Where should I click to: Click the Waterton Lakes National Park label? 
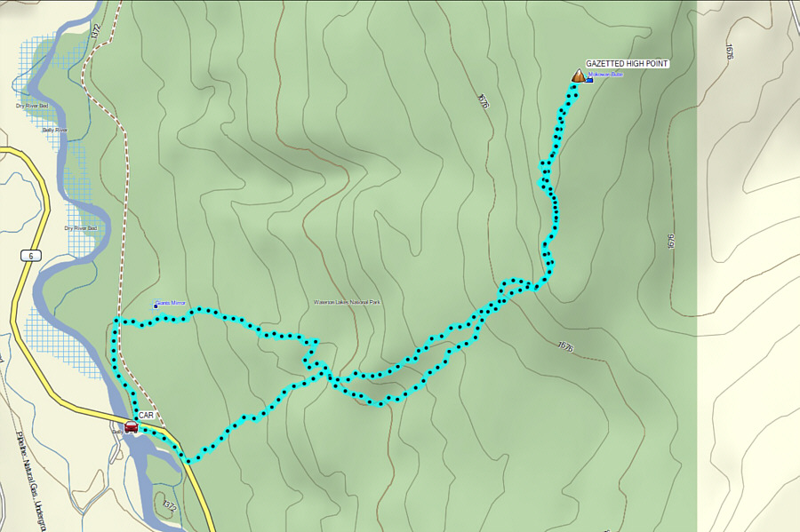[x=347, y=302]
